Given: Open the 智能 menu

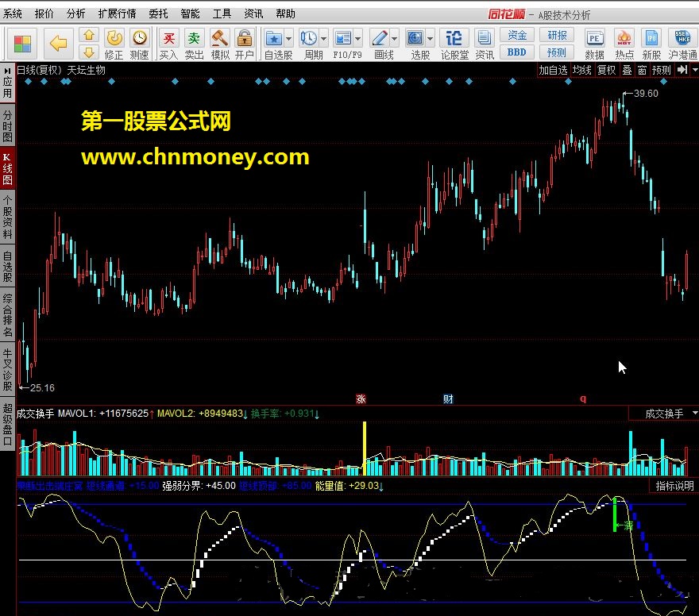Looking at the screenshot, I should tap(190, 13).
